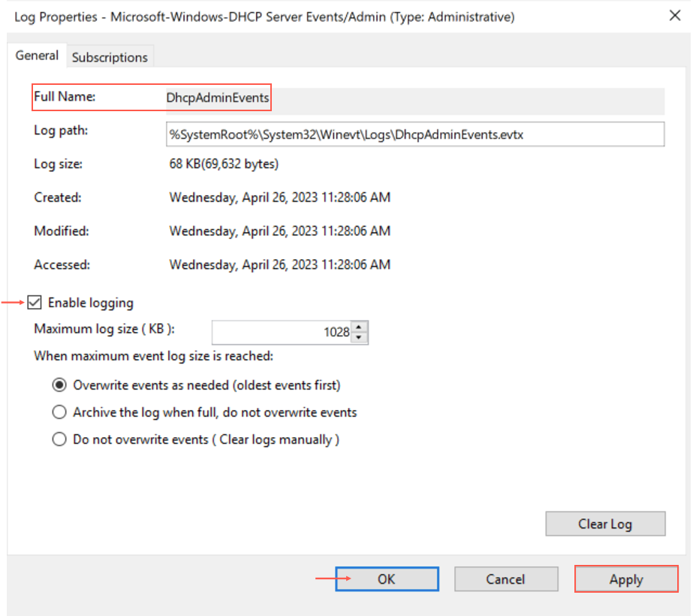Click the Modified date and time value

tap(279, 231)
